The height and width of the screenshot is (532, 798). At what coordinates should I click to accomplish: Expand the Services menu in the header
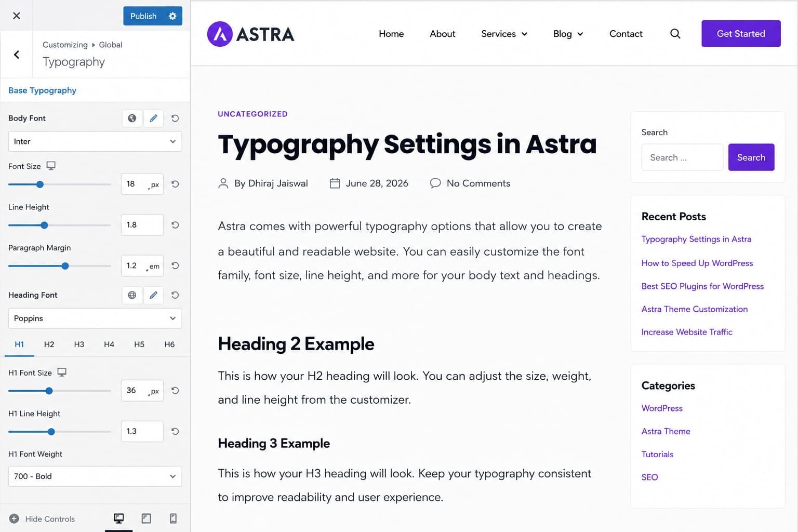coord(504,34)
